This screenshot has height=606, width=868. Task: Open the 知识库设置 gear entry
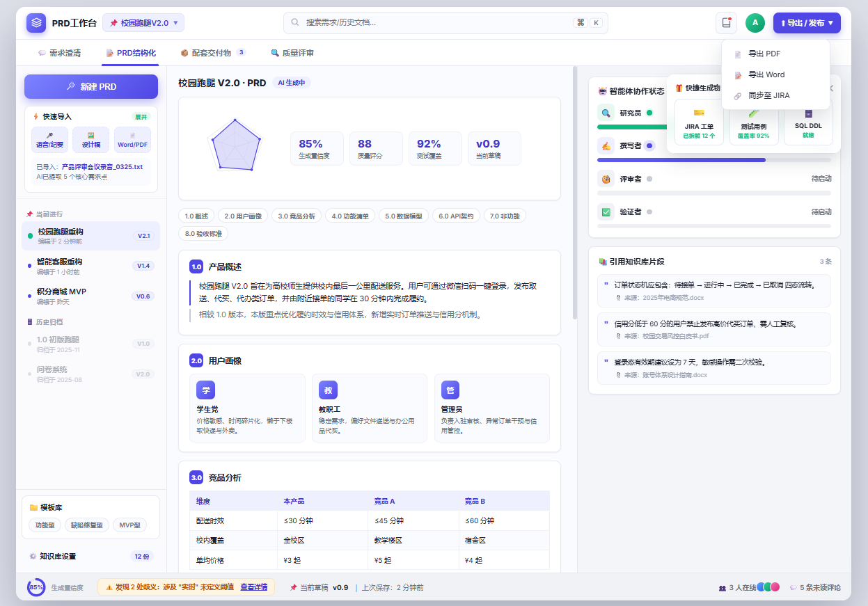[90, 556]
